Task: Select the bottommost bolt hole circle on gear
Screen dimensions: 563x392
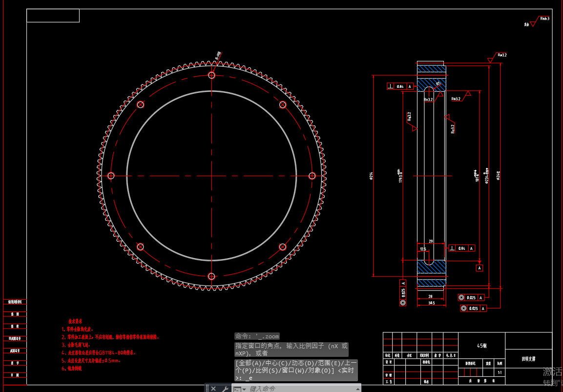Action: coord(211,276)
